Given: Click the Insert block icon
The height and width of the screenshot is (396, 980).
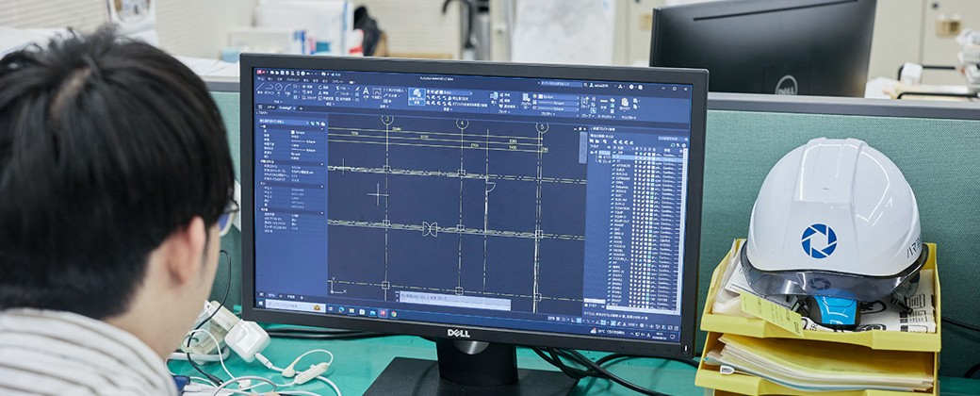Looking at the screenshot, I should [x=495, y=96].
